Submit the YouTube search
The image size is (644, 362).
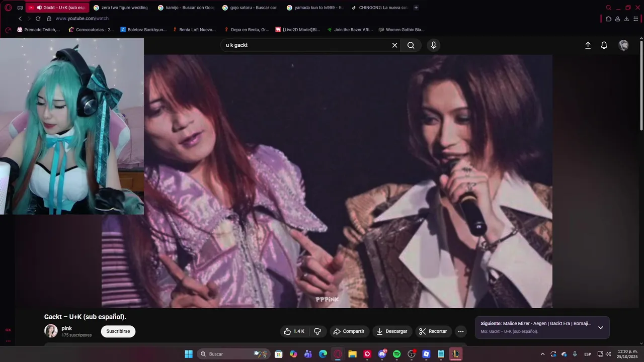(x=411, y=45)
